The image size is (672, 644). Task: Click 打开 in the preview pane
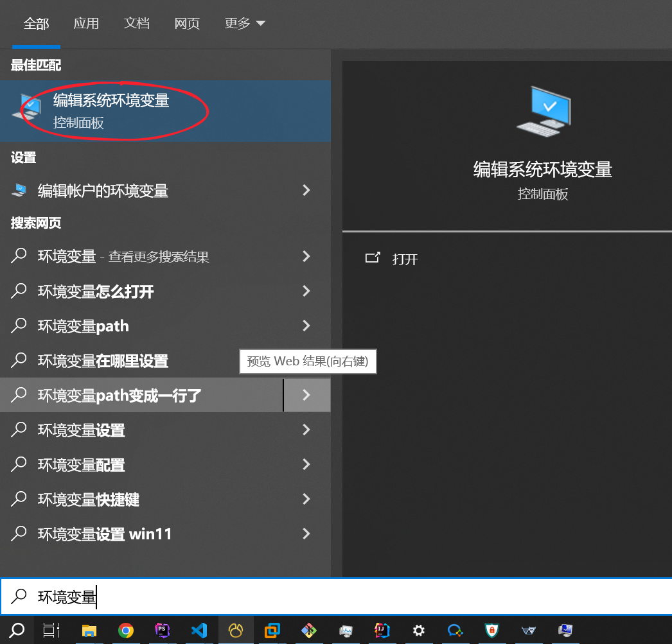pyautogui.click(x=405, y=259)
